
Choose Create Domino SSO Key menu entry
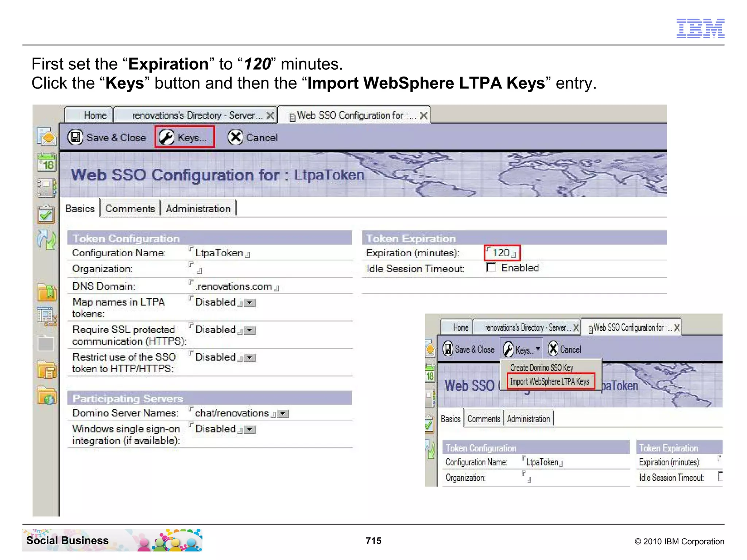(x=541, y=367)
